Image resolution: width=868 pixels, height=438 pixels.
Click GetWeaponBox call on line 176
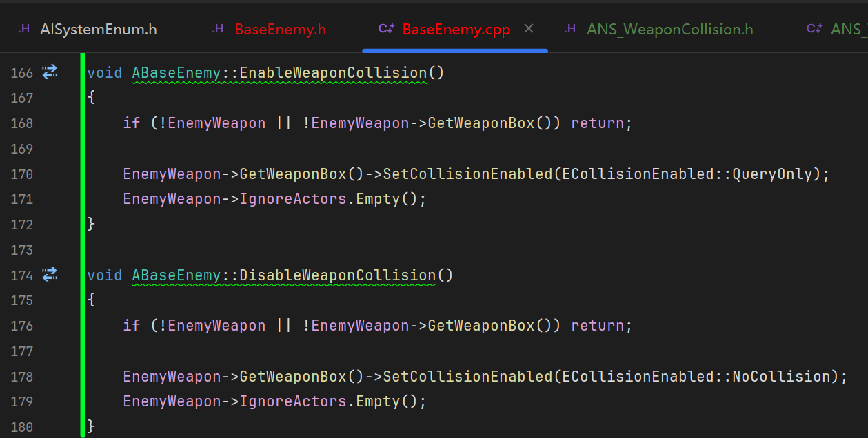481,325
